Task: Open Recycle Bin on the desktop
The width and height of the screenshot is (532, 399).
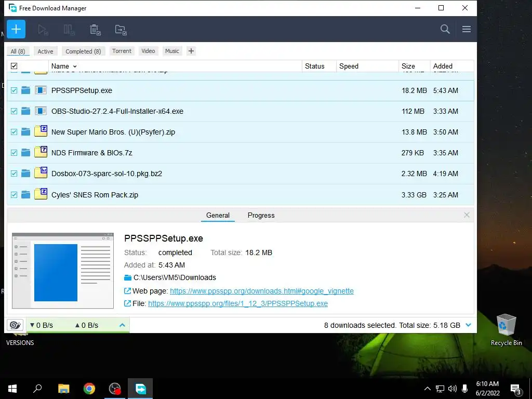Action: [x=506, y=329]
